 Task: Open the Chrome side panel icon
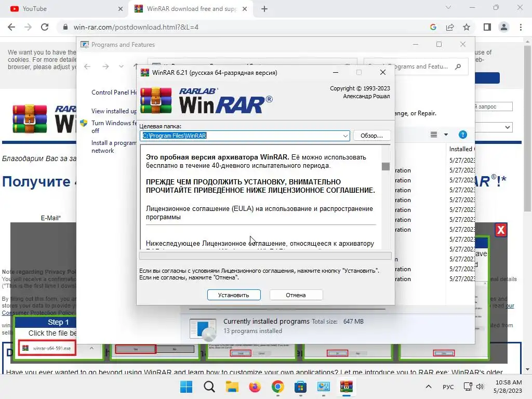point(487,27)
